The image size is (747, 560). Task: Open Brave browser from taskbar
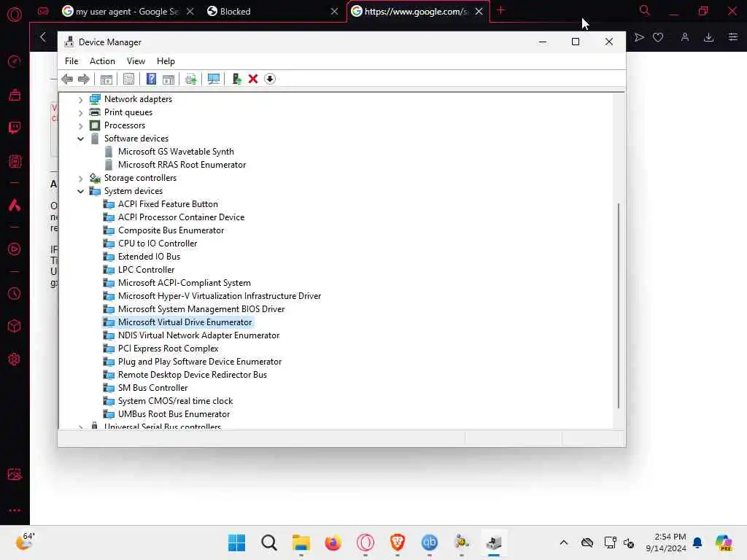coord(397,542)
